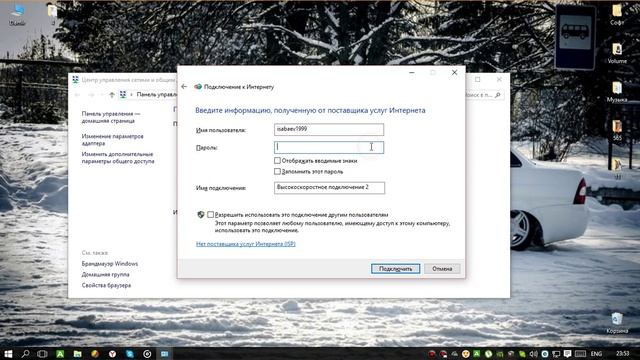Select the Корзина recycle bin icon
Image resolution: width=640 pixels, height=360 pixels.
(x=617, y=322)
